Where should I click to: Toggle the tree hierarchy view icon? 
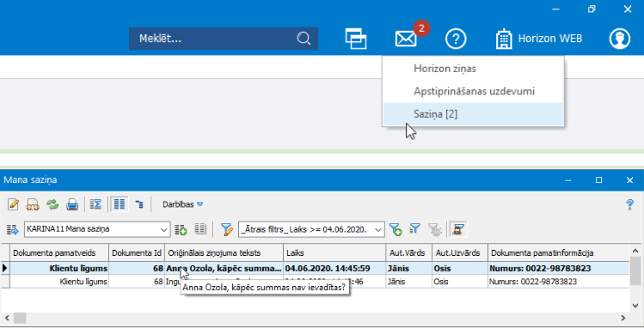(139, 204)
